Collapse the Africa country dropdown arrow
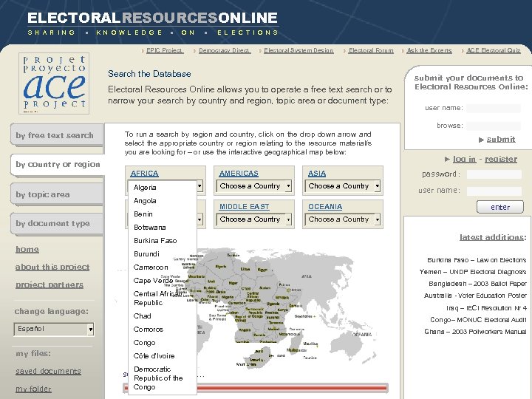The height and width of the screenshot is (399, 532). coord(199,186)
